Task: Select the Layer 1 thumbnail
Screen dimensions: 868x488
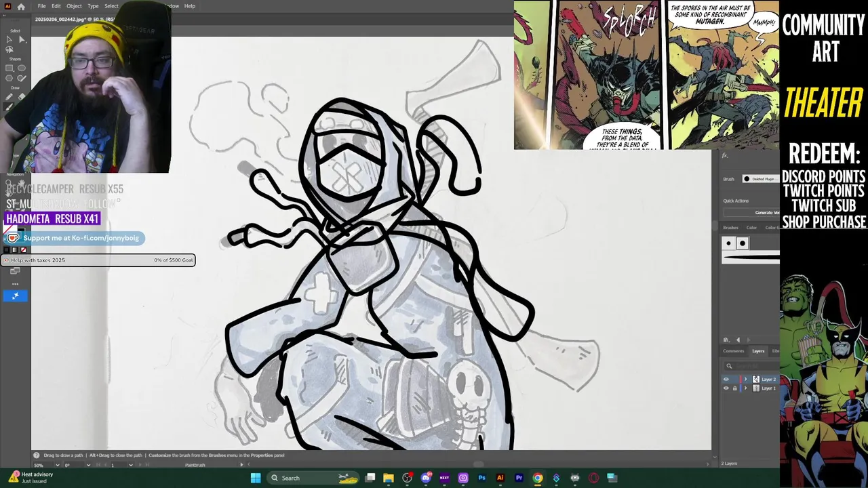Action: (x=756, y=388)
